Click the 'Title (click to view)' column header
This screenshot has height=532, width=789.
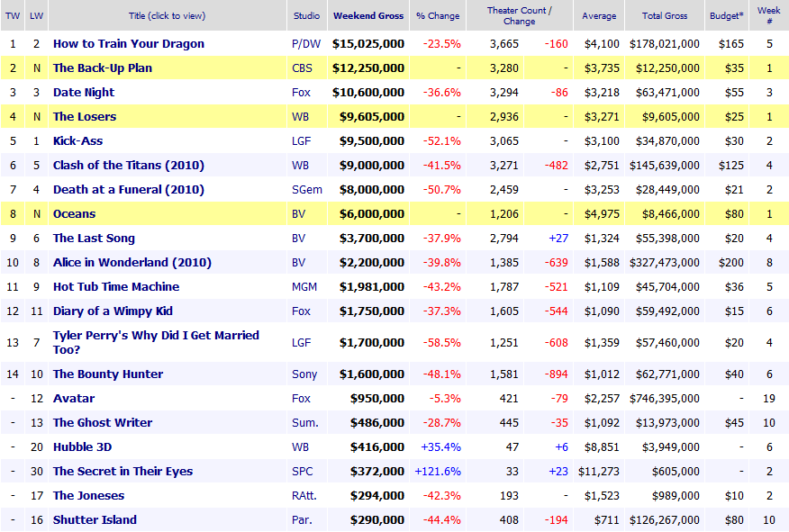(167, 15)
